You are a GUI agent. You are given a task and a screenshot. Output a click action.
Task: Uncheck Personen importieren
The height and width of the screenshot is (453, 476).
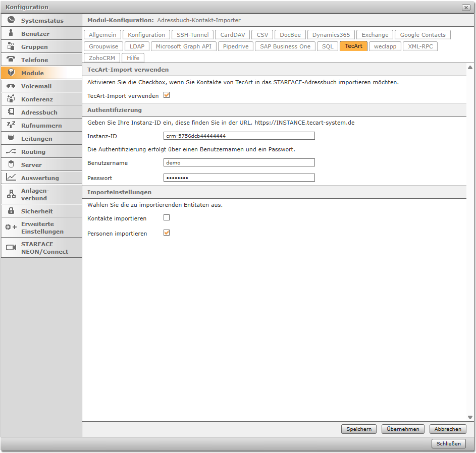coord(167,233)
